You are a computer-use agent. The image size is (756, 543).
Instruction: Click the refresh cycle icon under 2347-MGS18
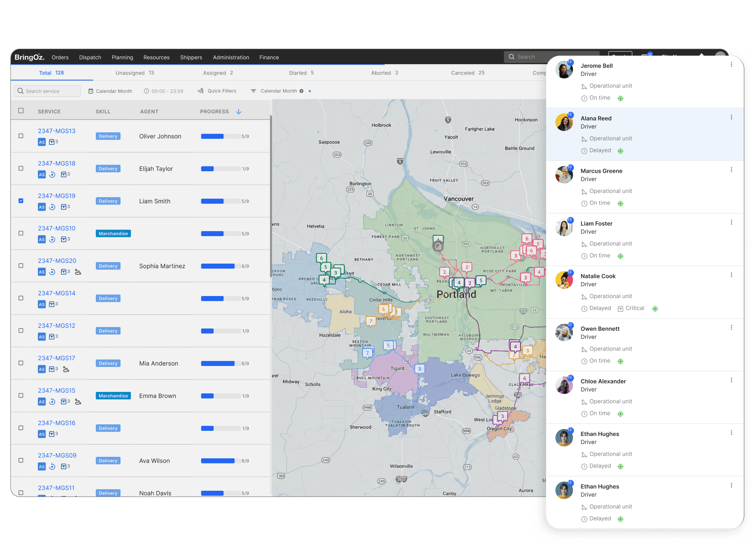53,175
